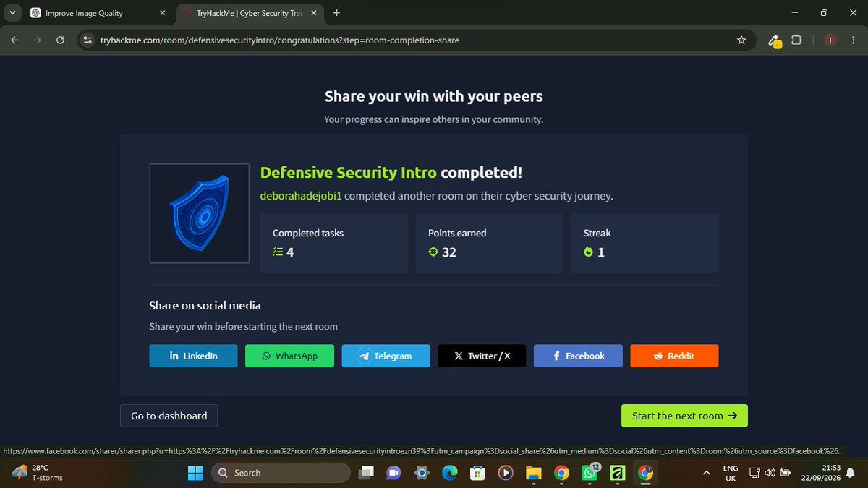Viewport: 868px width, 488px height.
Task: Open the Chrome three-dot menu
Action: (852, 40)
